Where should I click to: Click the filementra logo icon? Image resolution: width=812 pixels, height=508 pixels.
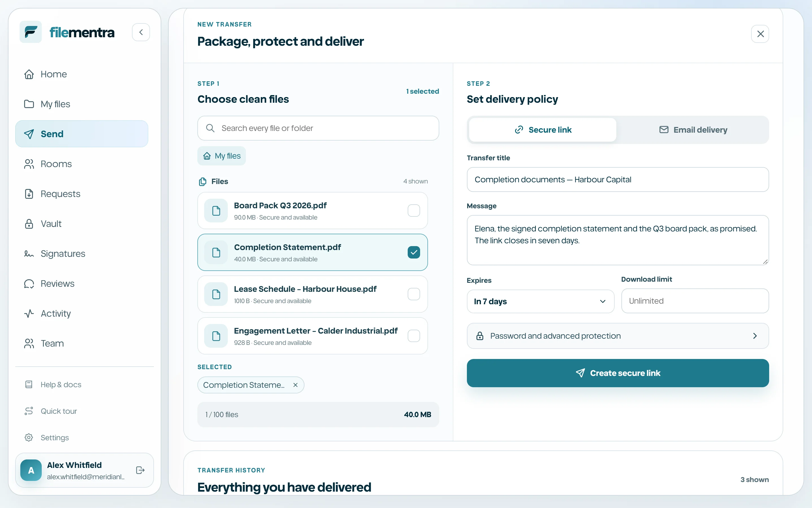[30, 32]
